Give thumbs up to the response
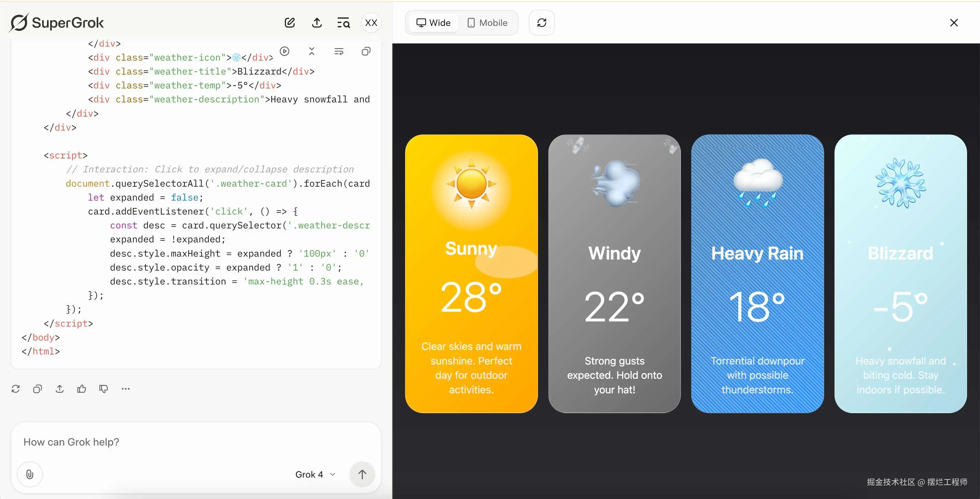980x499 pixels. [x=81, y=389]
